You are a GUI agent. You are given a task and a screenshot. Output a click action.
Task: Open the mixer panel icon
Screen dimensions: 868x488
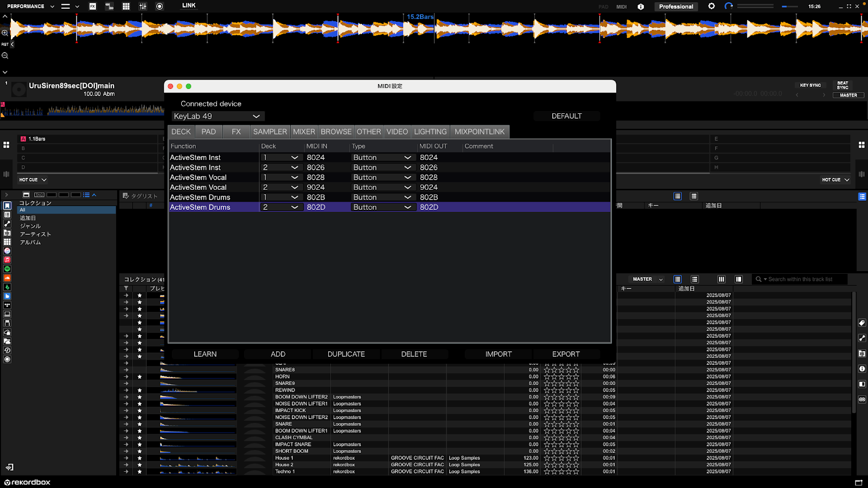143,7
